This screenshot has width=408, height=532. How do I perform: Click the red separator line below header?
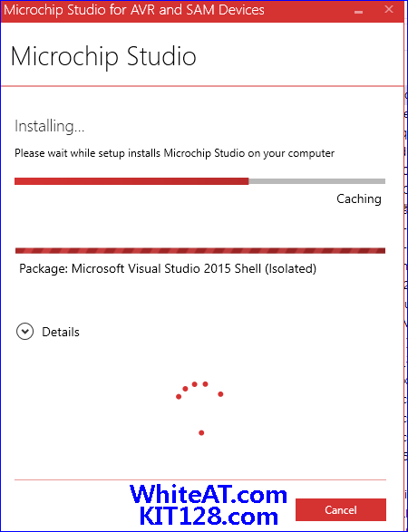click(201, 86)
